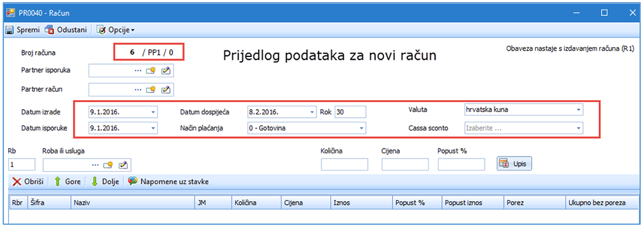This screenshot has width=644, height=228.
Task: Click the Spremi save icon
Action: click(10, 30)
